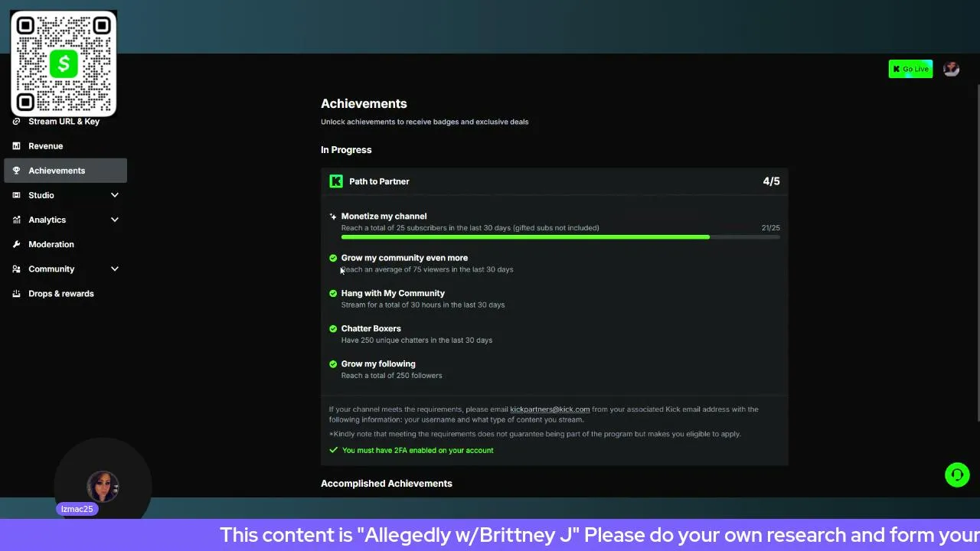The height and width of the screenshot is (551, 980).
Task: Click the Stream URL & Key link icon
Action: pyautogui.click(x=16, y=122)
